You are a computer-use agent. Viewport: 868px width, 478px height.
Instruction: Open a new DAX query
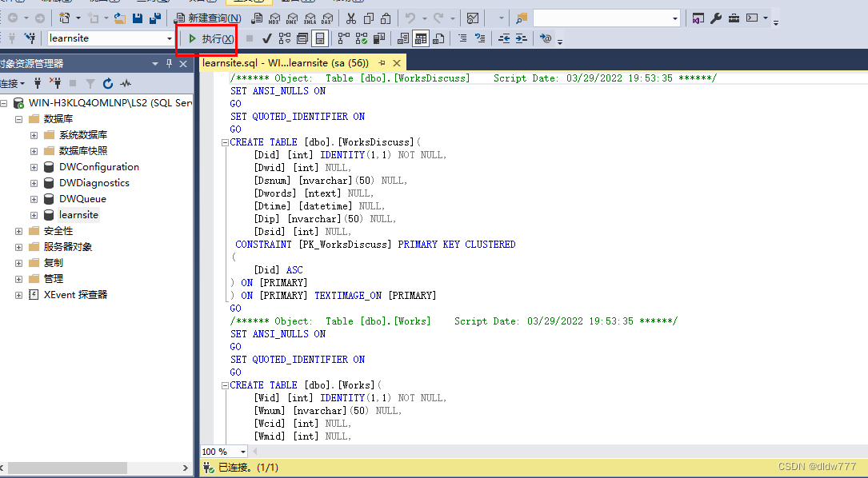326,17
